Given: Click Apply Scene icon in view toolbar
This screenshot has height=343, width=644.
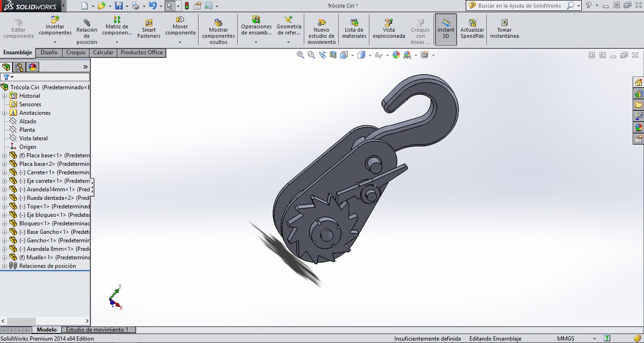Looking at the screenshot, I should tap(407, 55).
